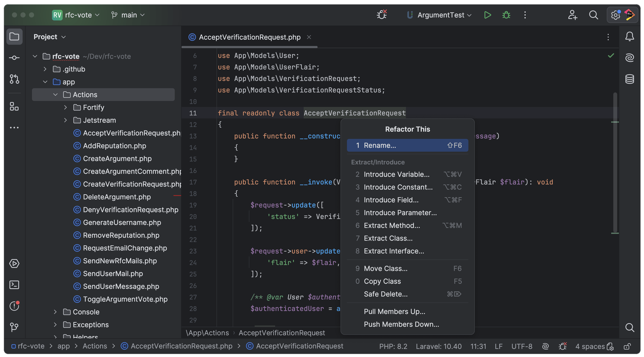Click the Code With Me add-user icon
Image resolution: width=644 pixels, height=357 pixels.
572,15
